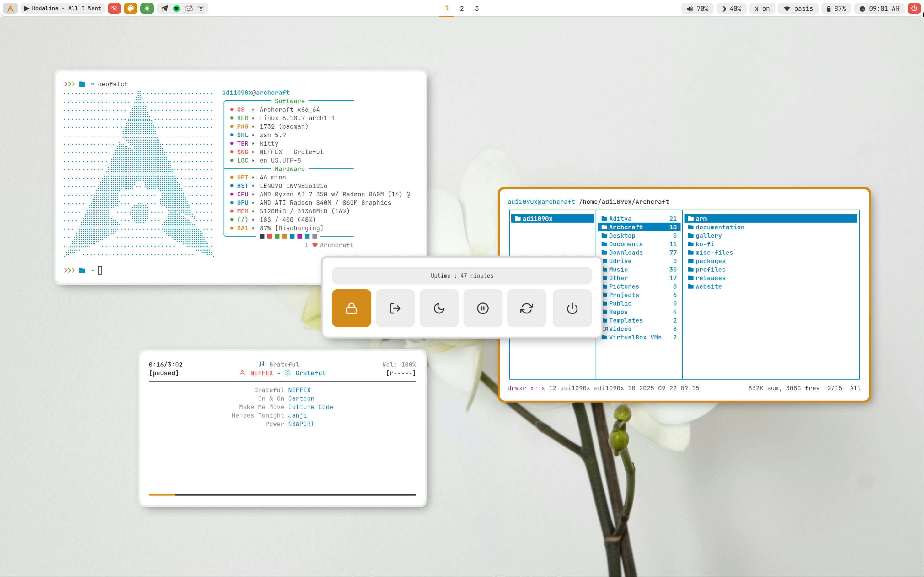Viewport: 924px width, 577px height.
Task: Click the song progress bar in player
Action: (x=282, y=494)
